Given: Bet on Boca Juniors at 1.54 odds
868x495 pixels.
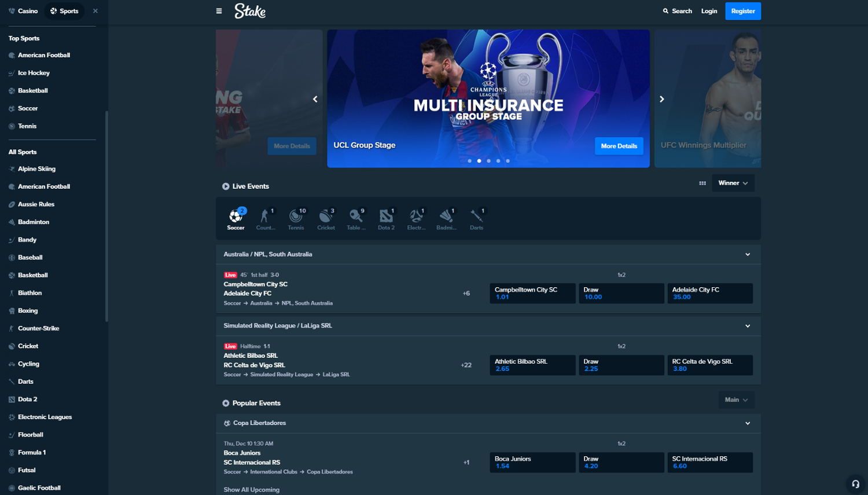Looking at the screenshot, I should (532, 463).
